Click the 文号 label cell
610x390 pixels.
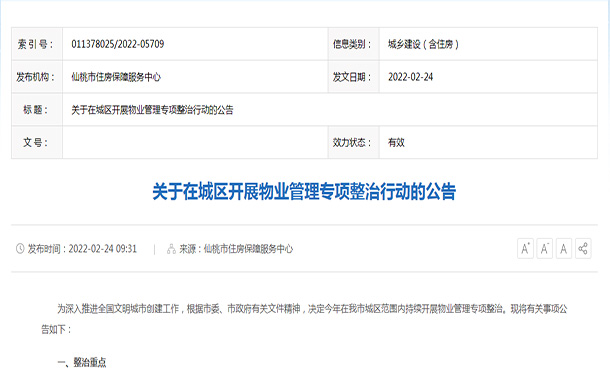37,142
